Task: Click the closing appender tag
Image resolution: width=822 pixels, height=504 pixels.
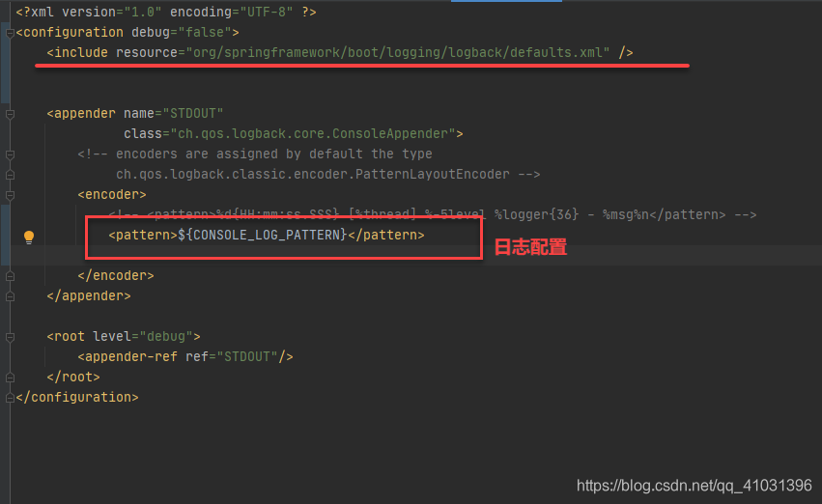Action: click(89, 296)
